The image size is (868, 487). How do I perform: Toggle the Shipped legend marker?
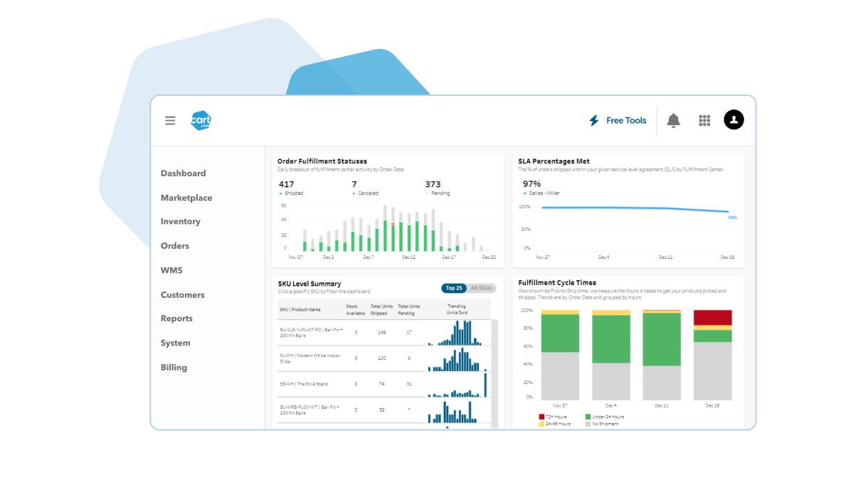tap(280, 193)
